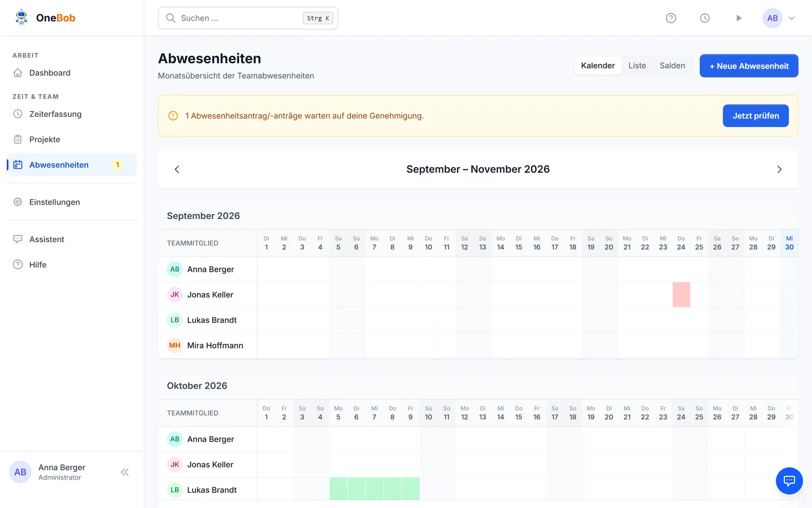Click warning icon in approval banner
The image size is (812, 508).
(173, 116)
